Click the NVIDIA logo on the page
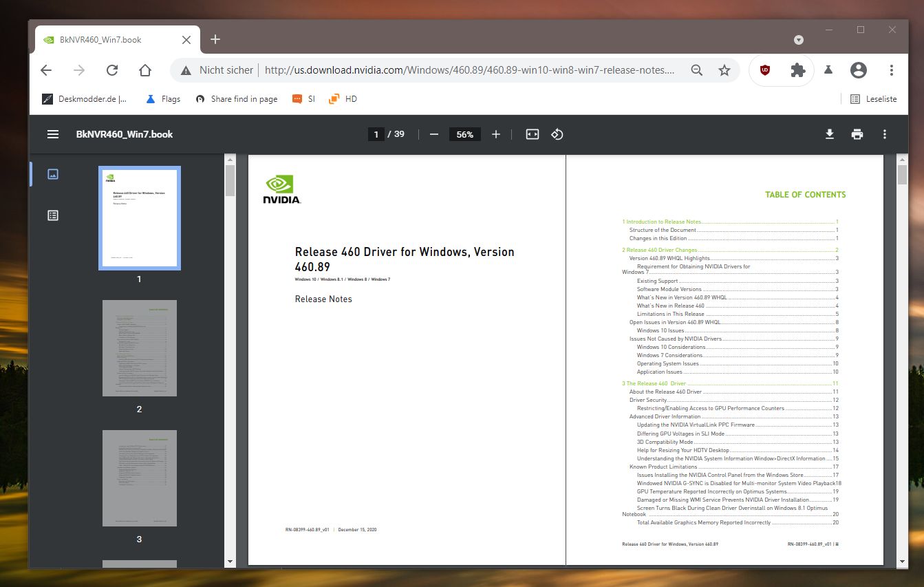The width and height of the screenshot is (924, 587). 283,189
